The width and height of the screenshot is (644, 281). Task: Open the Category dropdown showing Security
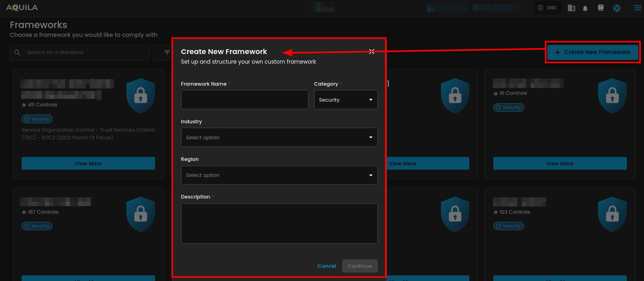click(345, 100)
